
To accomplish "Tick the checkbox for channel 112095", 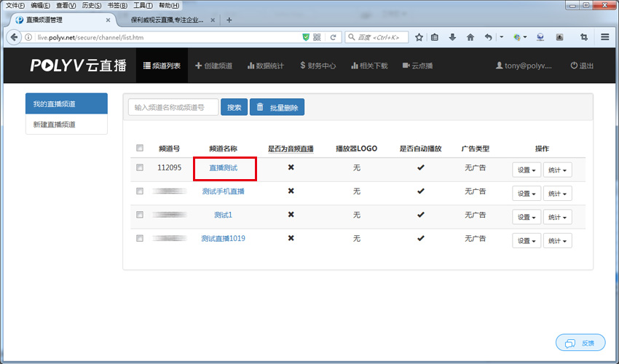I will click(140, 168).
